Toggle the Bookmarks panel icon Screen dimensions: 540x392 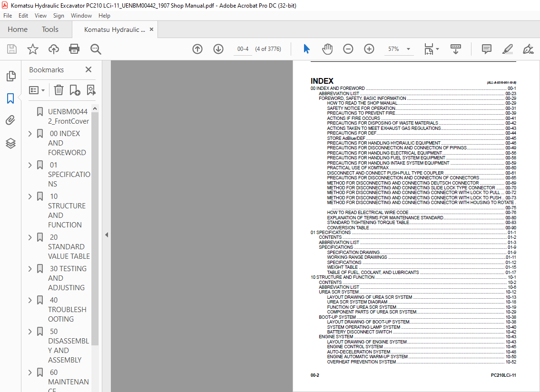tap(10, 98)
